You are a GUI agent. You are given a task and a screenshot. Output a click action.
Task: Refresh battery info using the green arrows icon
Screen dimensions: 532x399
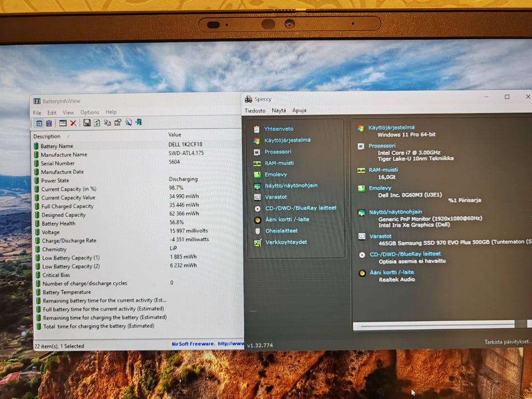point(97,123)
